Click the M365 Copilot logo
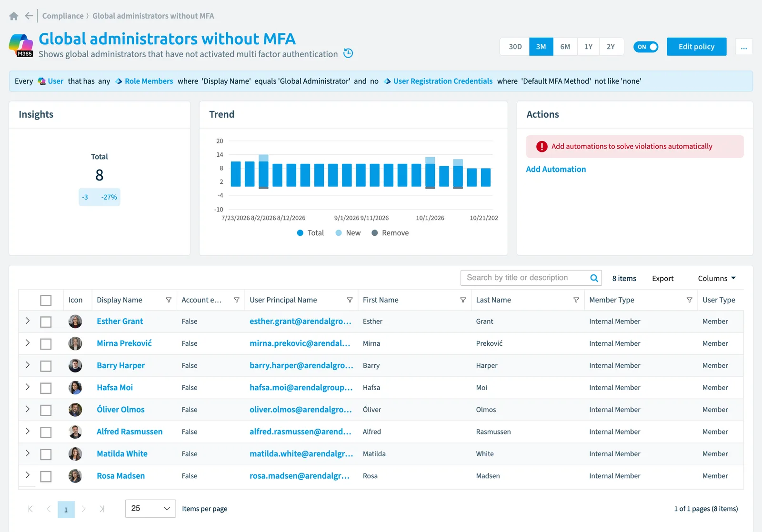Image resolution: width=762 pixels, height=532 pixels. coord(21,45)
